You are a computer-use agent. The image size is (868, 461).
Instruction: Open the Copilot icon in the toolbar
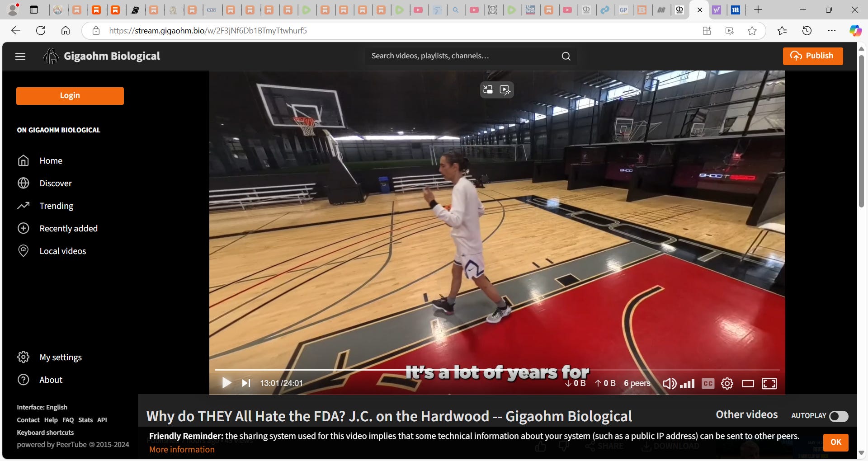pos(855,31)
